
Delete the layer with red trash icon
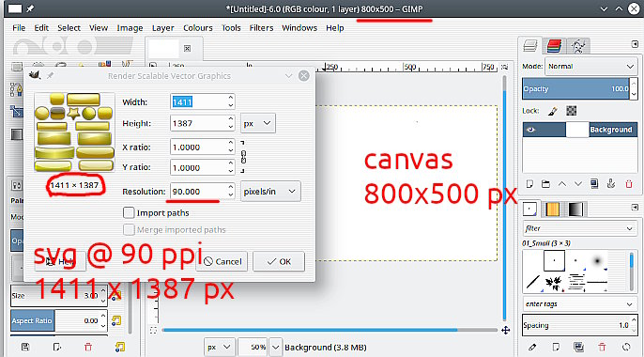coord(629,184)
